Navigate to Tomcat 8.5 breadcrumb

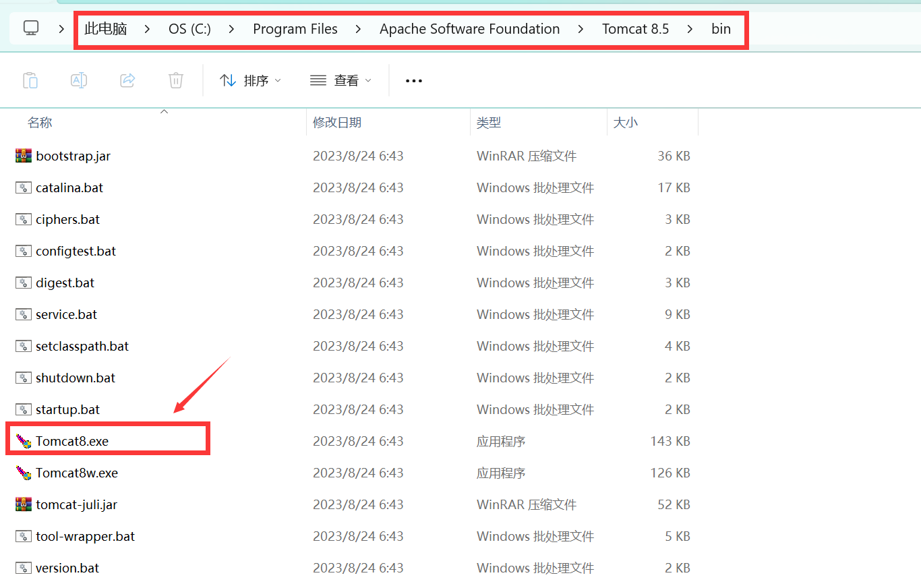636,29
